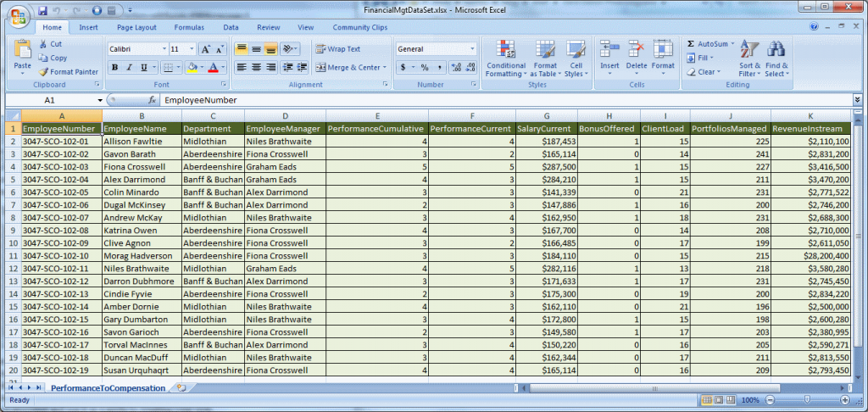Expand the Name Box dropdown

pyautogui.click(x=100, y=100)
